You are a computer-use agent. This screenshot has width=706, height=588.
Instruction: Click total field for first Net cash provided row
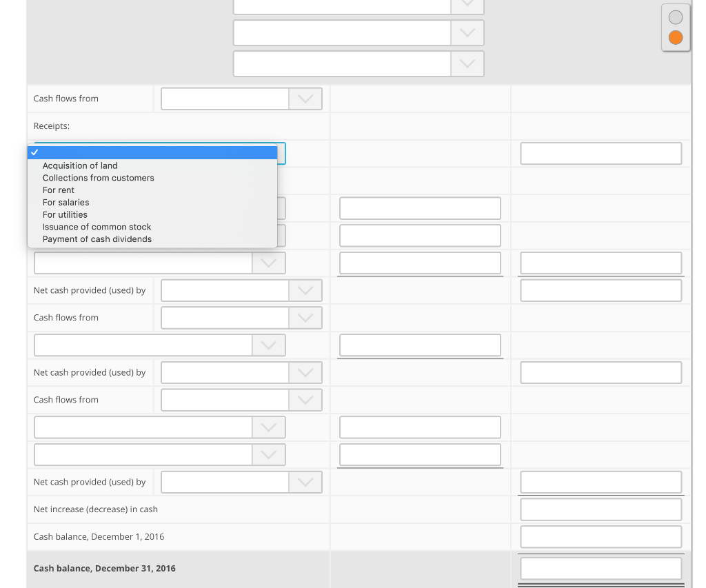click(x=601, y=291)
